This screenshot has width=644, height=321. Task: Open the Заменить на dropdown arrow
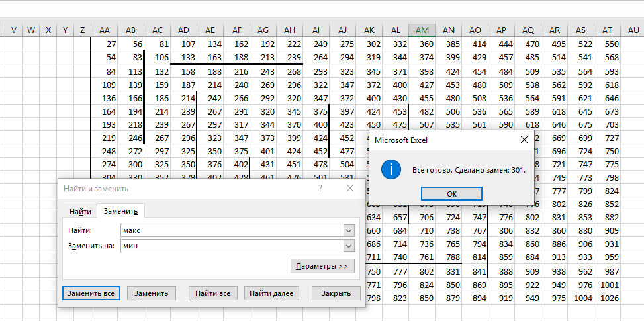349,246
